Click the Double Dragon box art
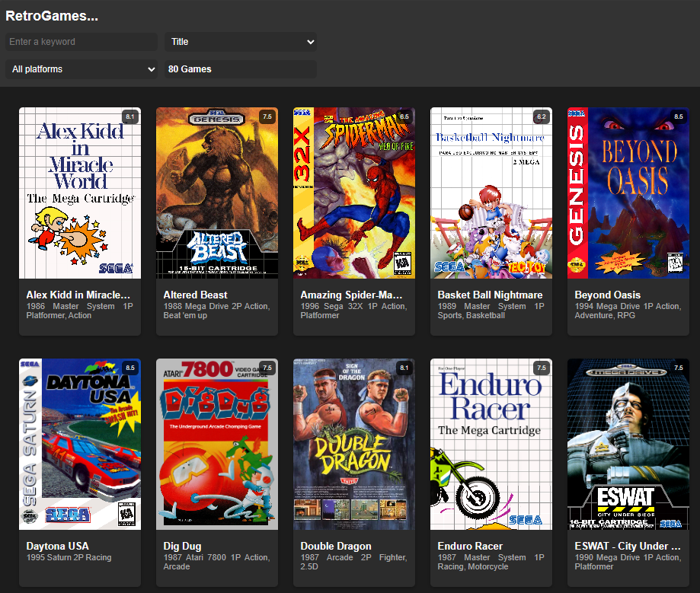The height and width of the screenshot is (593, 700). (353, 444)
